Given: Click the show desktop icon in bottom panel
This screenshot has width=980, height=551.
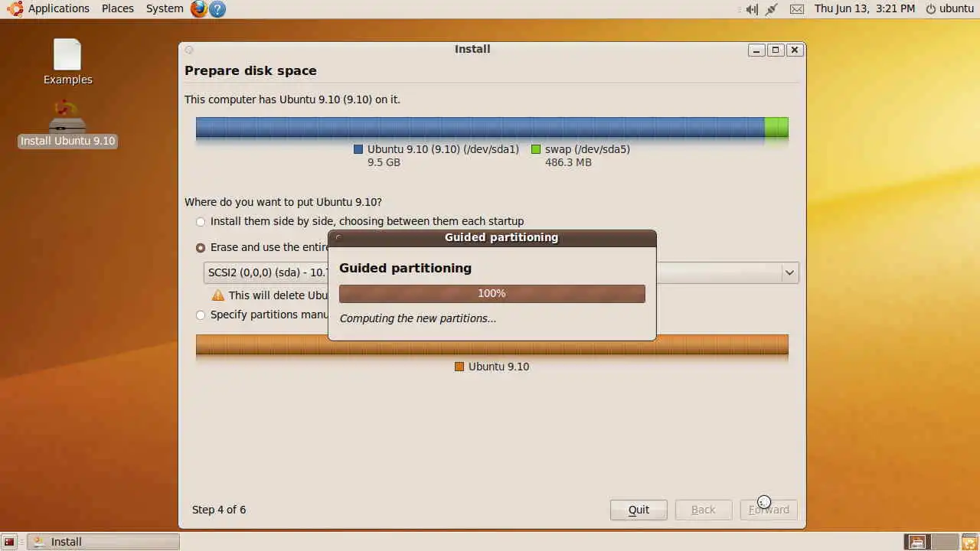Looking at the screenshot, I should pyautogui.click(x=9, y=542).
